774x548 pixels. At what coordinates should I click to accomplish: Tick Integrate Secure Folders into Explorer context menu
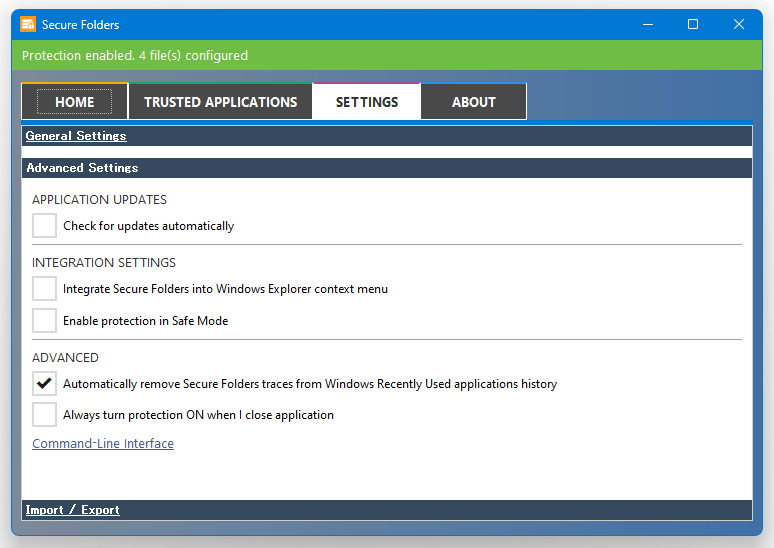pyautogui.click(x=44, y=289)
